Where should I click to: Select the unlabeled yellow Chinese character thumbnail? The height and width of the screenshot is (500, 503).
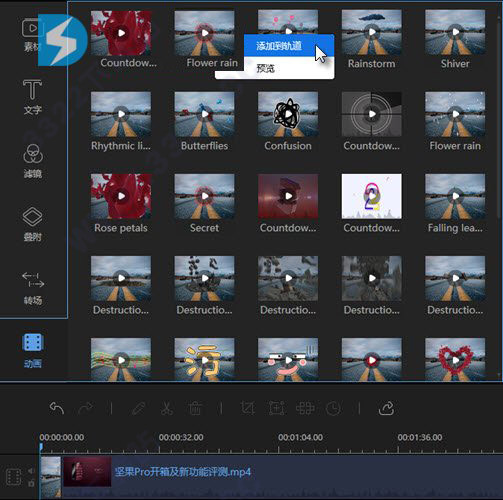(x=205, y=359)
